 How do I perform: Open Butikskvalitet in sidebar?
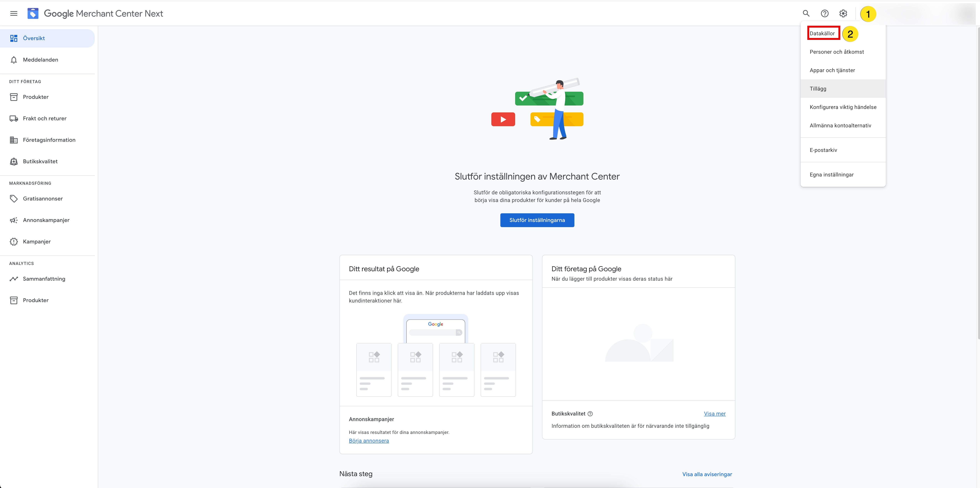click(40, 161)
